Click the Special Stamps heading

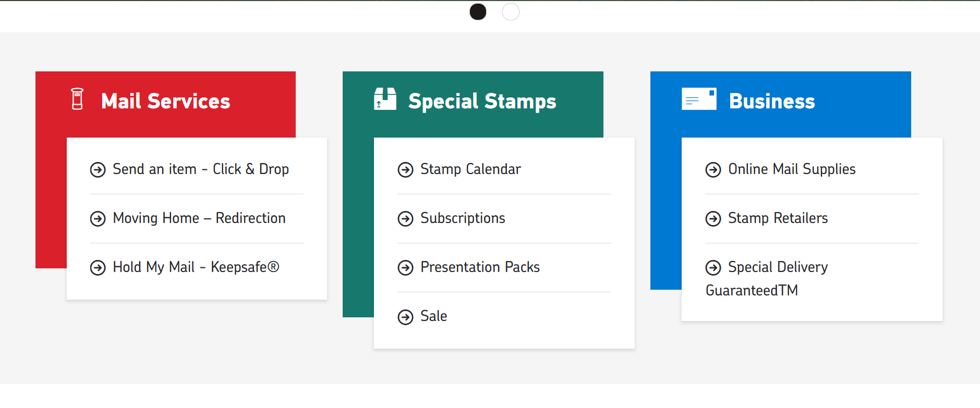[x=482, y=101]
